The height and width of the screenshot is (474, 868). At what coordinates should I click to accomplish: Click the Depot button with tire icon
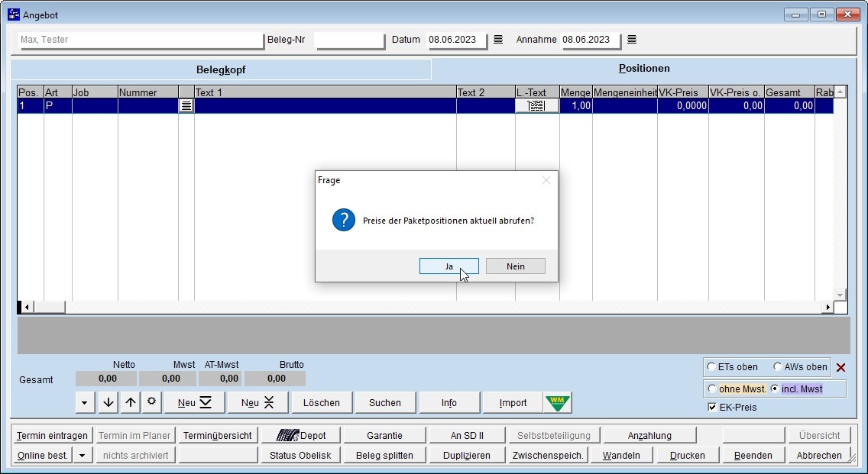coord(301,435)
